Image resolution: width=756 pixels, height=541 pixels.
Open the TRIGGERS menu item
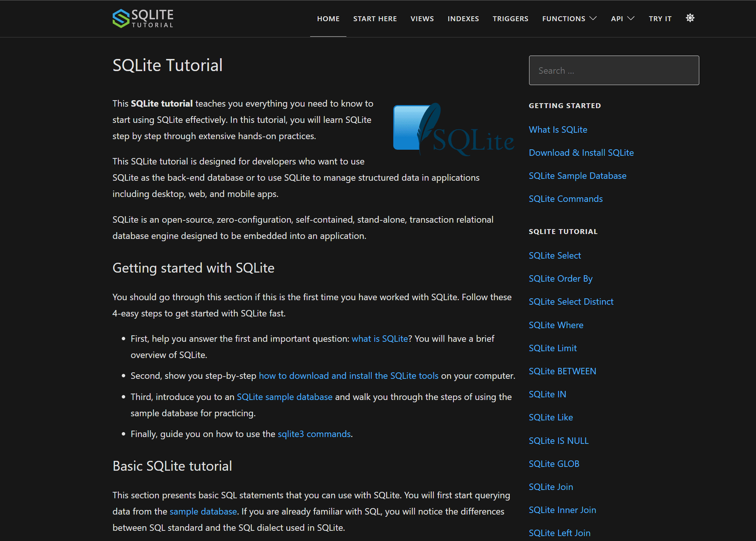tap(510, 18)
